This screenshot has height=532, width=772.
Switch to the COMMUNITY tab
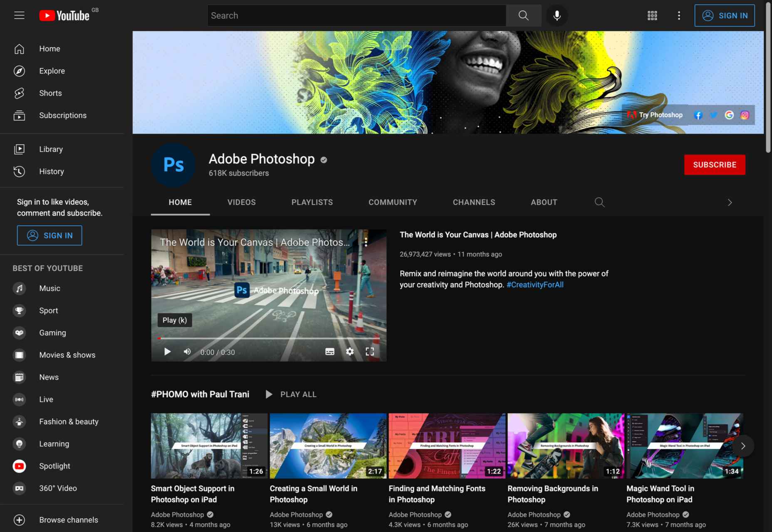coord(393,202)
